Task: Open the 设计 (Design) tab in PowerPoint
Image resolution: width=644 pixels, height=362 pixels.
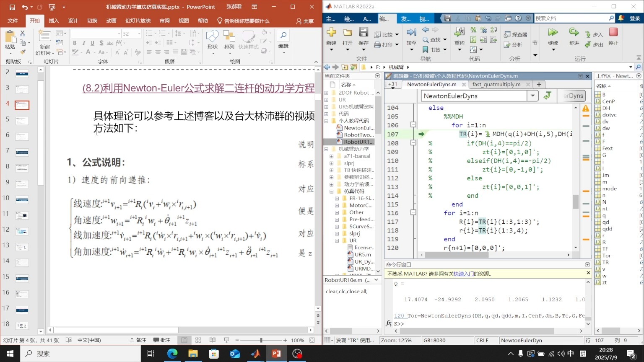Action: pos(73,21)
